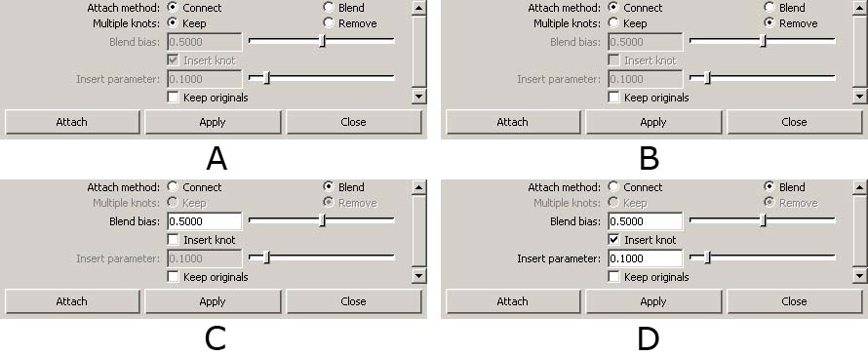Image resolution: width=868 pixels, height=356 pixels.
Task: Click Attach button in panel A
Action: tap(72, 122)
